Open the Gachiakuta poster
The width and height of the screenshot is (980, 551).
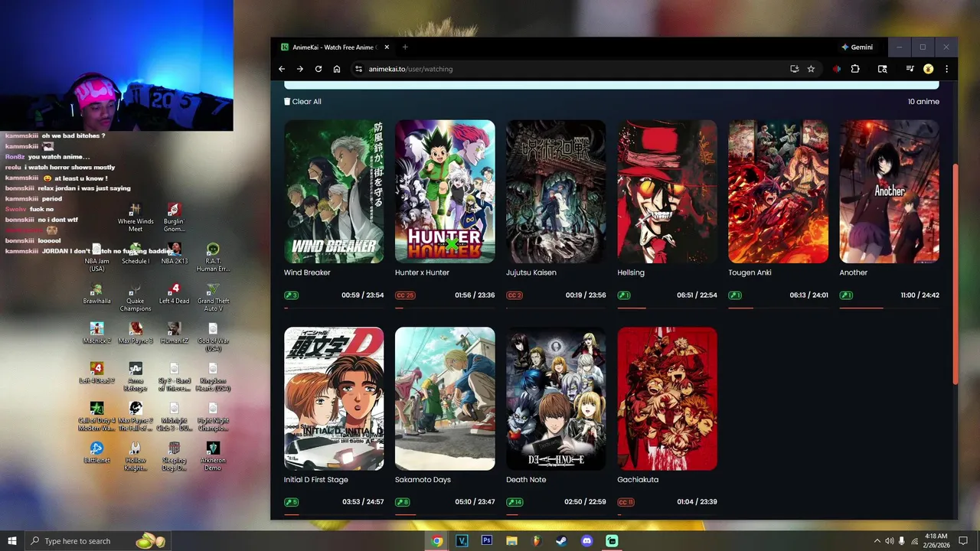pyautogui.click(x=667, y=399)
